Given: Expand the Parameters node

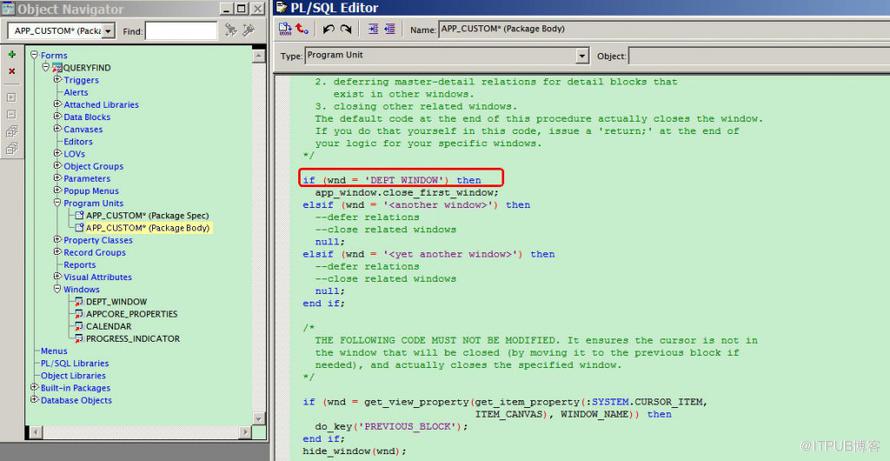Looking at the screenshot, I should click(57, 178).
